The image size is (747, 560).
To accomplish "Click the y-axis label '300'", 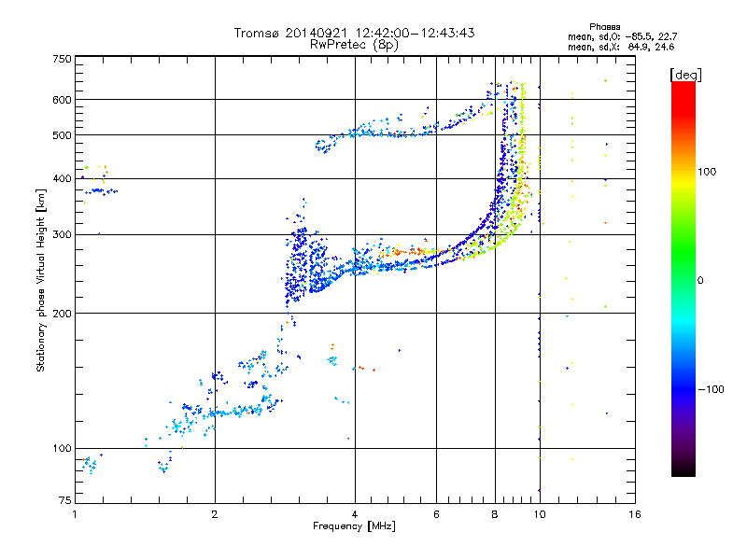I will tap(63, 234).
